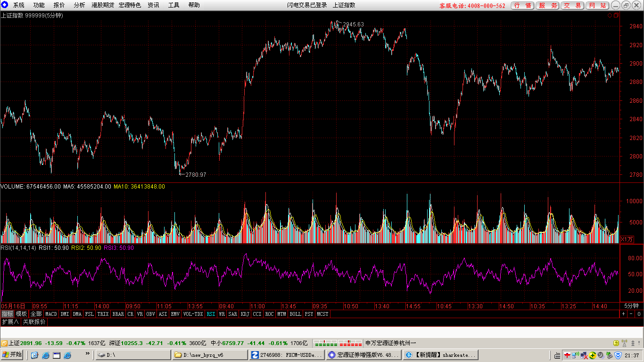Click the yellow upload icon in status bar
Screen dimensions: 644x362
tap(616, 343)
